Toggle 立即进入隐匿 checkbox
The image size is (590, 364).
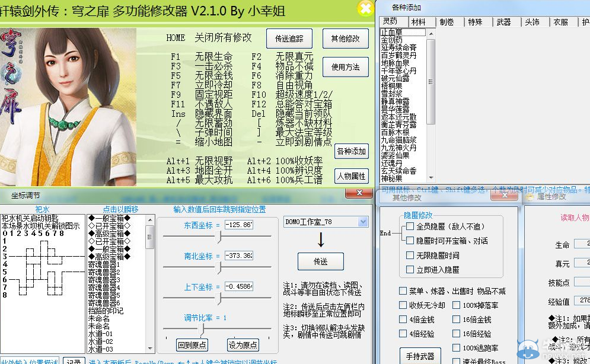[x=410, y=270]
